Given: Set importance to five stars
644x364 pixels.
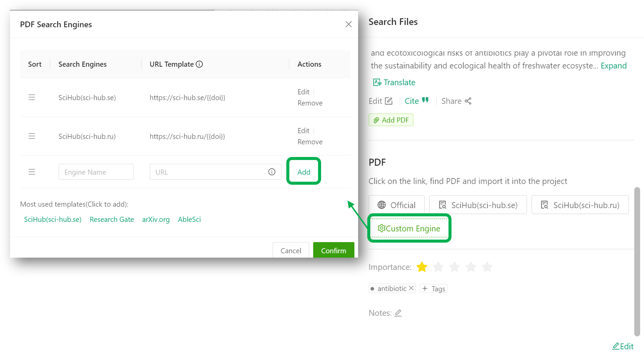Looking at the screenshot, I should point(487,267).
